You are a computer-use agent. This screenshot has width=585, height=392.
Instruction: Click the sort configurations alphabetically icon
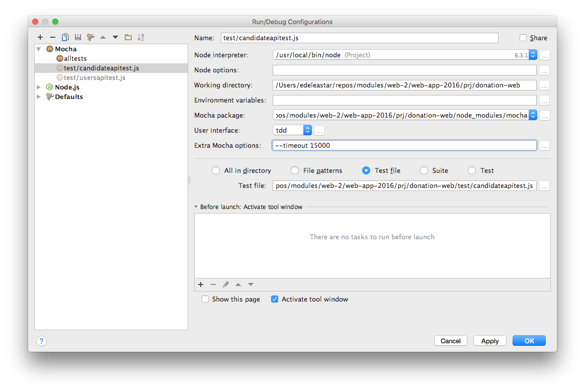click(x=141, y=37)
